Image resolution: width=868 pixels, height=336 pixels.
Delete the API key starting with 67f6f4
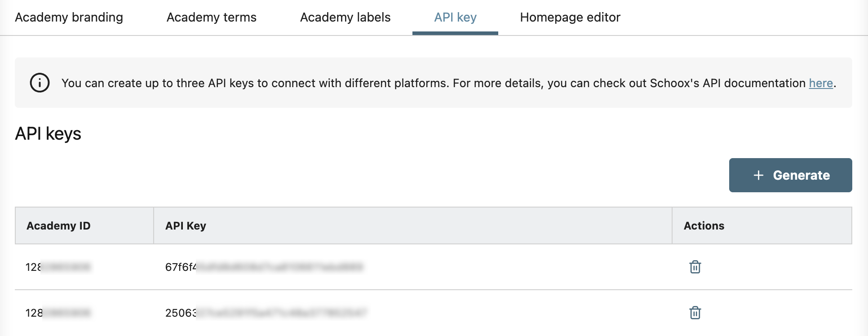(695, 267)
